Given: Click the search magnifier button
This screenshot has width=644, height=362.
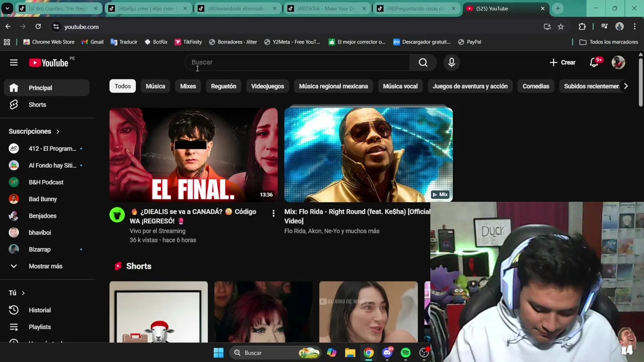Looking at the screenshot, I should 423,62.
